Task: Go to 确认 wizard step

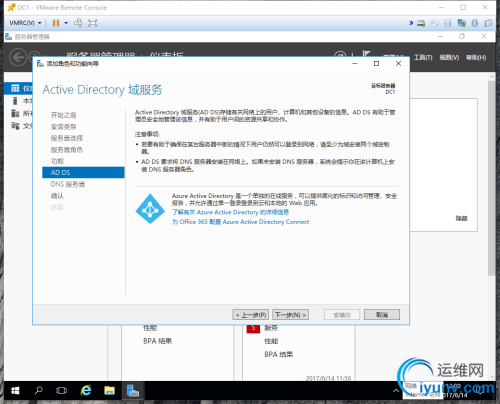Action: click(57, 196)
